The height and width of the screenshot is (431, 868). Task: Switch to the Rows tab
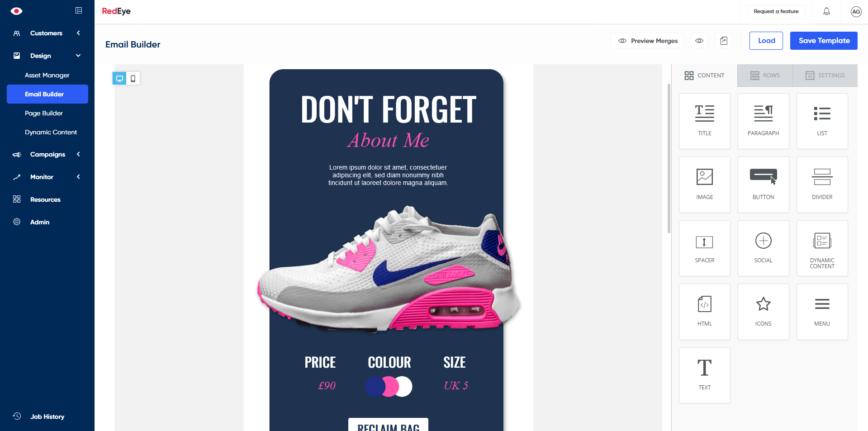(x=765, y=76)
